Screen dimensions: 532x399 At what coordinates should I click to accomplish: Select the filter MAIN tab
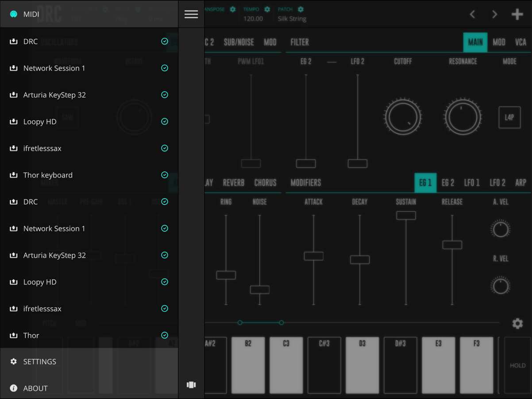click(x=475, y=42)
